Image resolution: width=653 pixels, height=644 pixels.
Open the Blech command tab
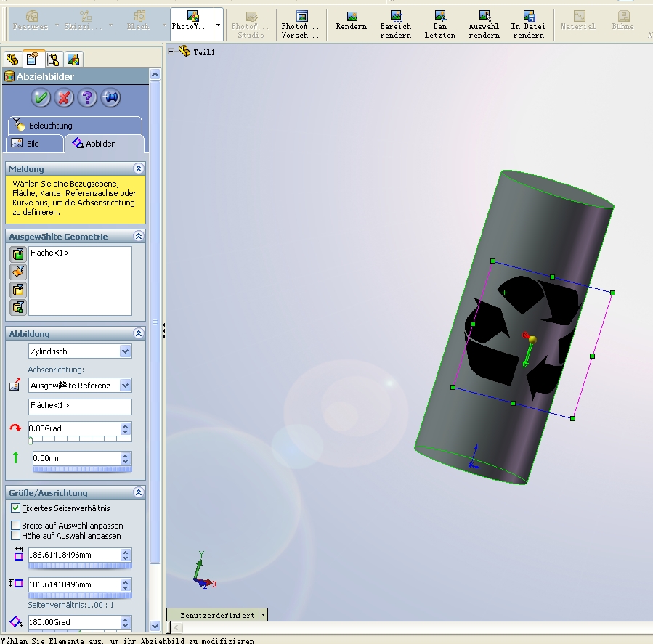[138, 22]
